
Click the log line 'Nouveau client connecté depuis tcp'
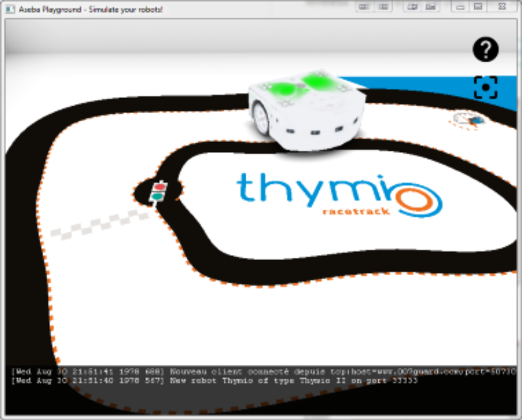tap(263, 372)
